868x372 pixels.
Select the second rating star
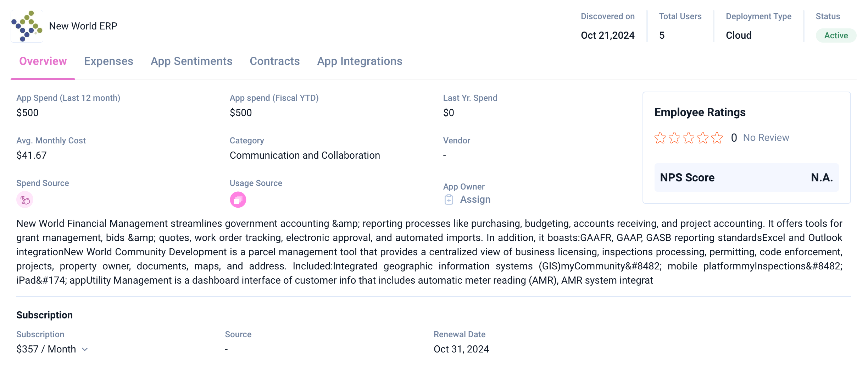[674, 138]
